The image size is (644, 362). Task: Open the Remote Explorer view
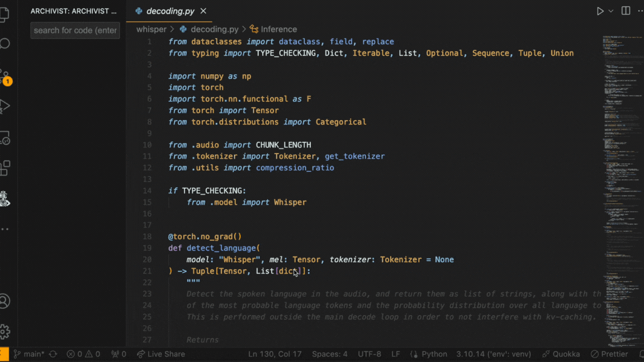(x=4, y=139)
